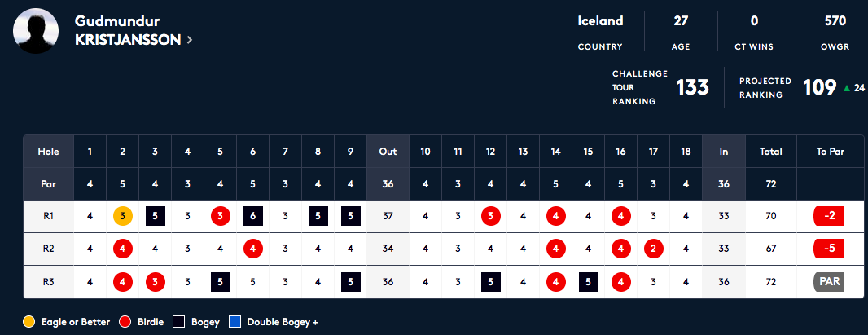Click the R3 PAR badge
The width and height of the screenshot is (868, 335).
[828, 282]
